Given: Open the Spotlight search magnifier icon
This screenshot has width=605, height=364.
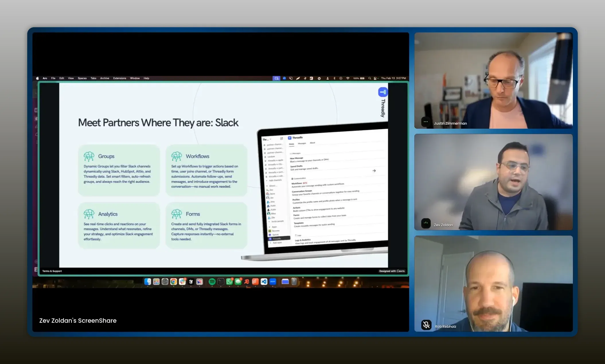Looking at the screenshot, I should (x=370, y=78).
